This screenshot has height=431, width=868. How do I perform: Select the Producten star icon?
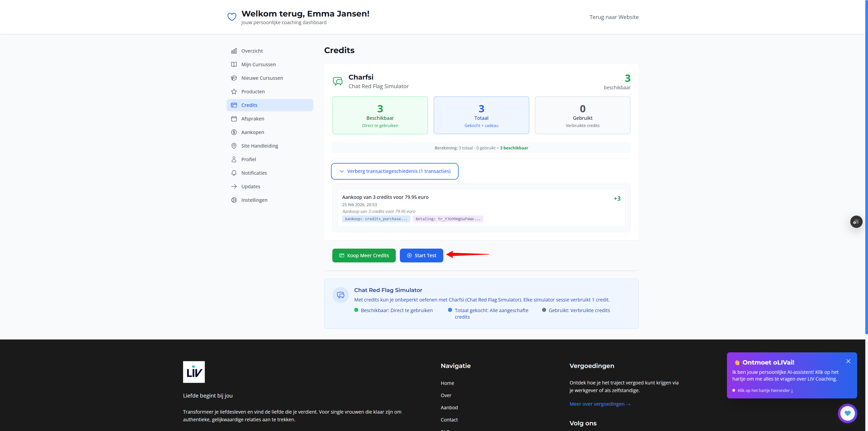point(234,91)
